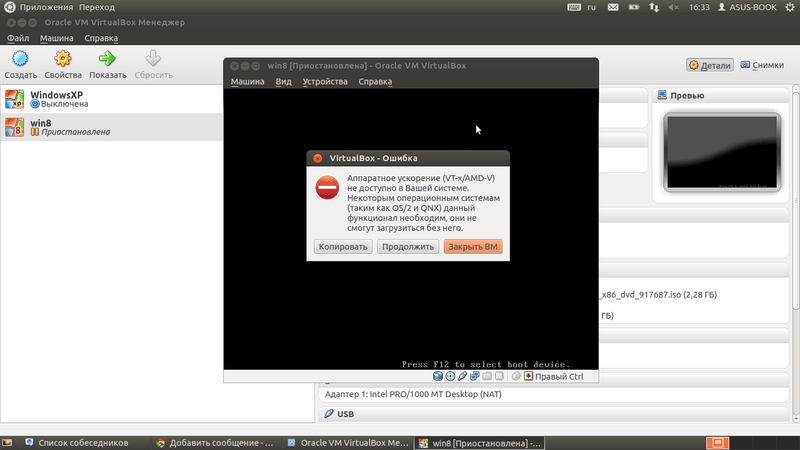Click the keyboard layout ru indicator
Screen dimensions: 800x450
pos(591,7)
